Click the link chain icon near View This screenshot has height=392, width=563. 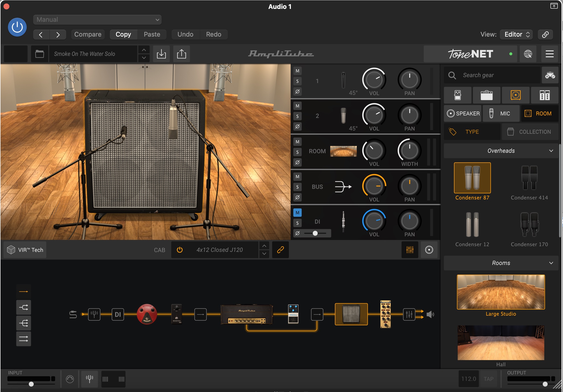(545, 34)
